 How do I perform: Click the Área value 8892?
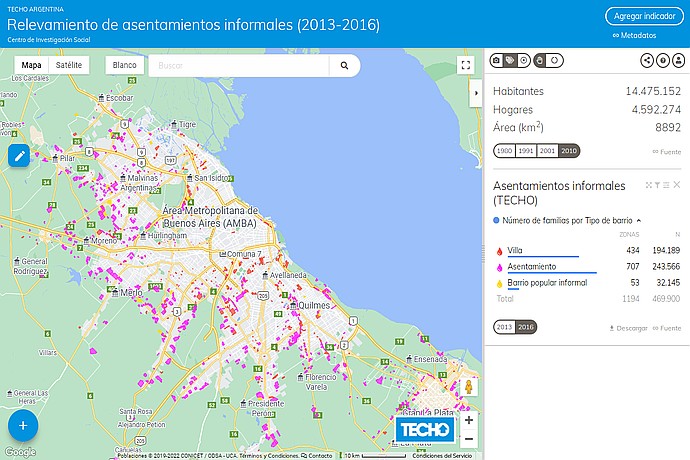[668, 128]
